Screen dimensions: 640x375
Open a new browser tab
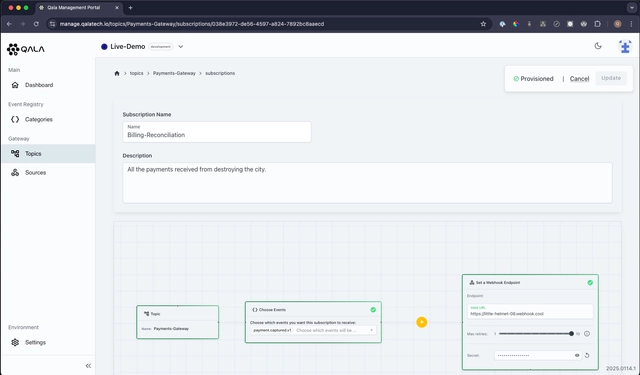(131, 8)
